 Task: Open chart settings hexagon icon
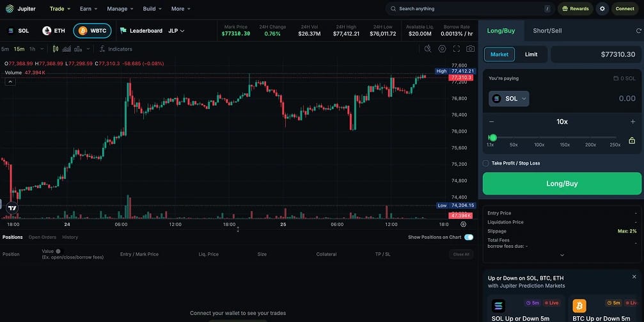[x=442, y=49]
